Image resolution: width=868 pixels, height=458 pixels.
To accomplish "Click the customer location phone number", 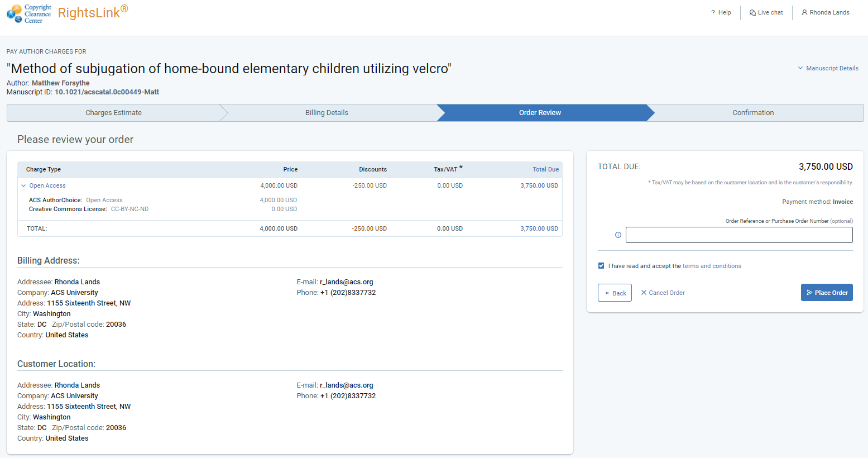I will pyautogui.click(x=348, y=396).
